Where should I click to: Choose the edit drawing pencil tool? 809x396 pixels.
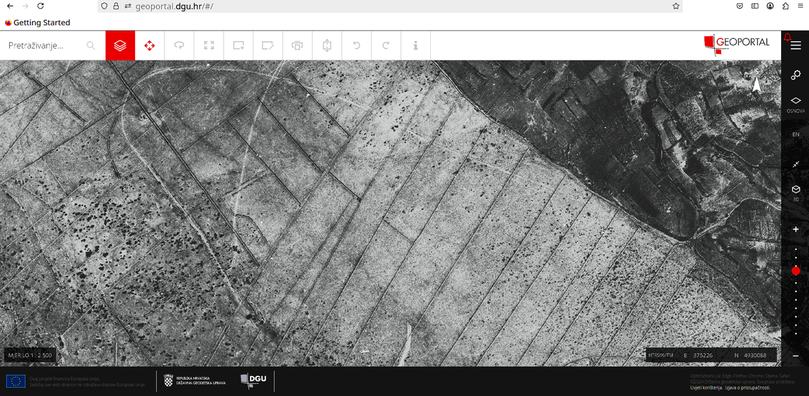(x=268, y=45)
